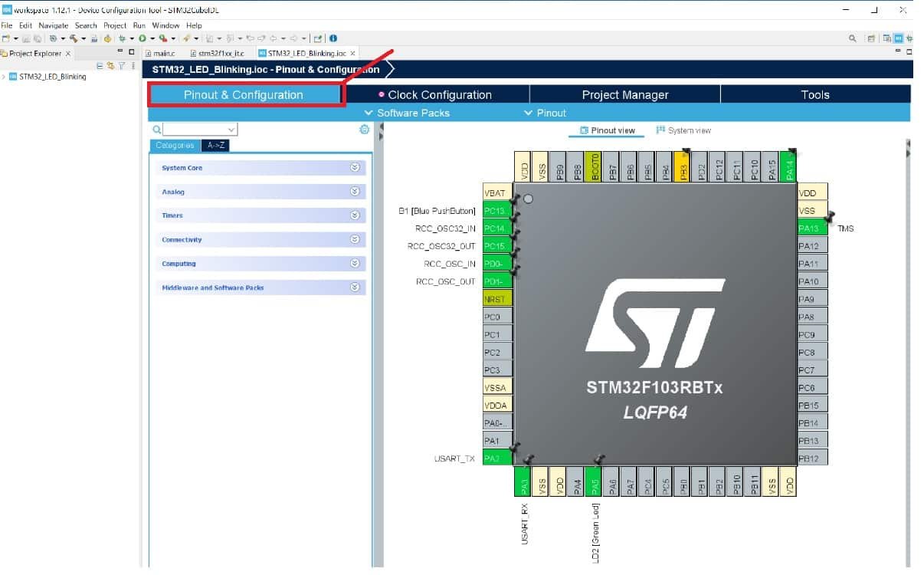
Task: Expand Middleware and Software Packs category
Action: point(260,287)
